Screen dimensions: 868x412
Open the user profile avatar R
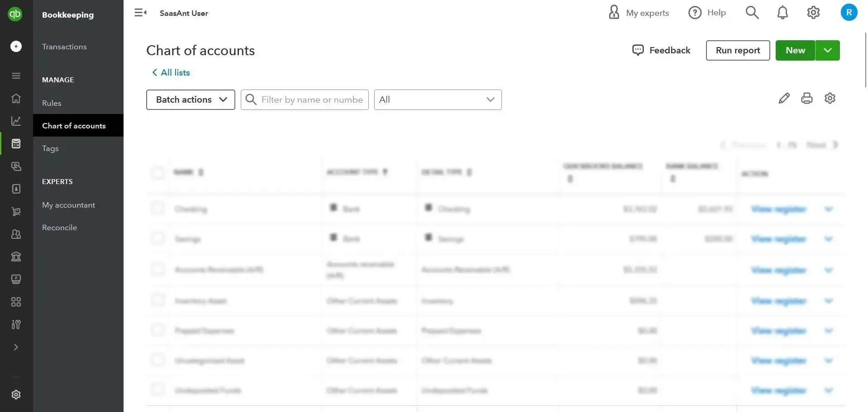tap(849, 13)
